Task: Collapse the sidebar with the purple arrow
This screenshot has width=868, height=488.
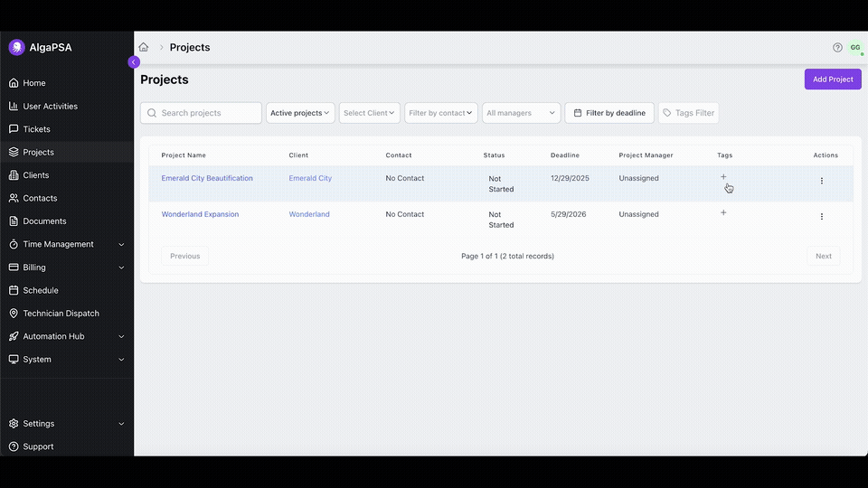Action: (x=134, y=62)
